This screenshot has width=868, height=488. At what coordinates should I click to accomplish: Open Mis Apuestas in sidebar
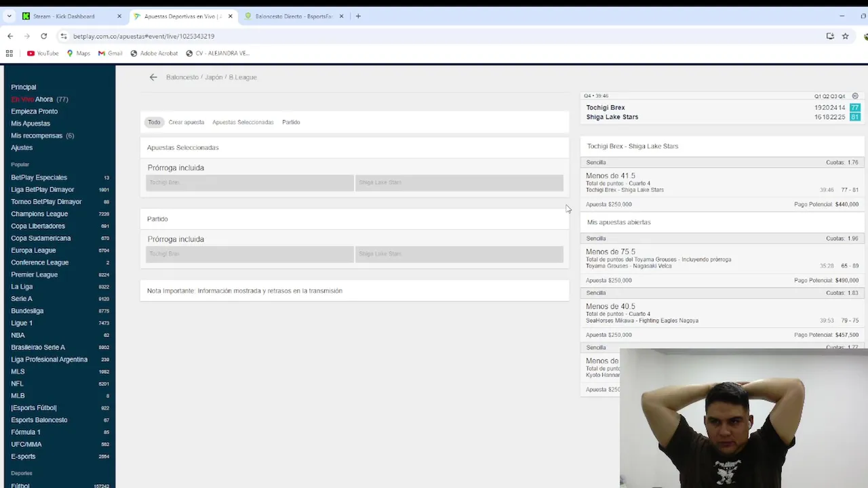click(31, 123)
